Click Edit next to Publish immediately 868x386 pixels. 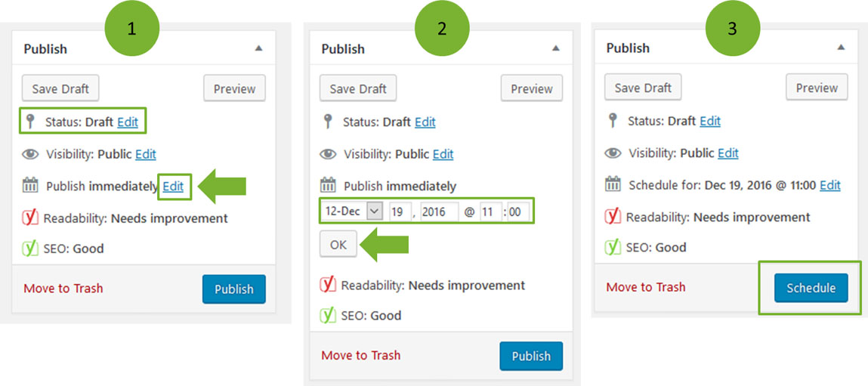(173, 187)
